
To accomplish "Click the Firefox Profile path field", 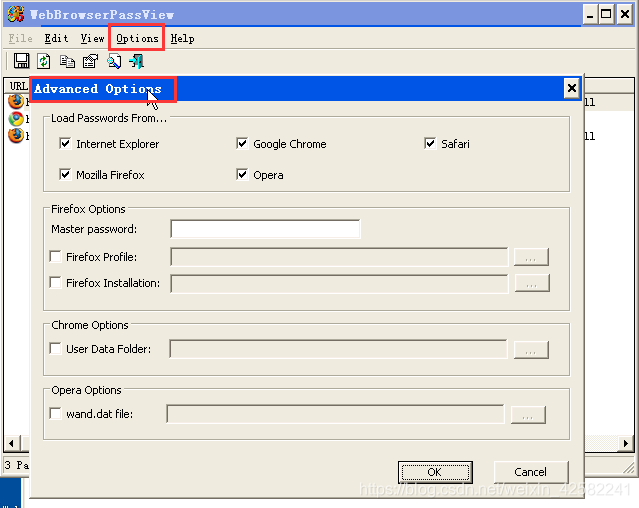I will click(339, 257).
